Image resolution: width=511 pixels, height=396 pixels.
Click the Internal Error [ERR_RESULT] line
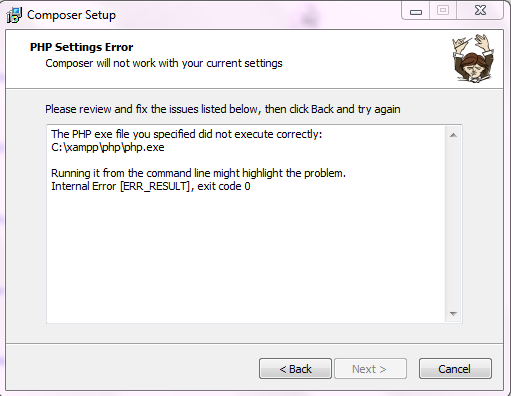[151, 186]
